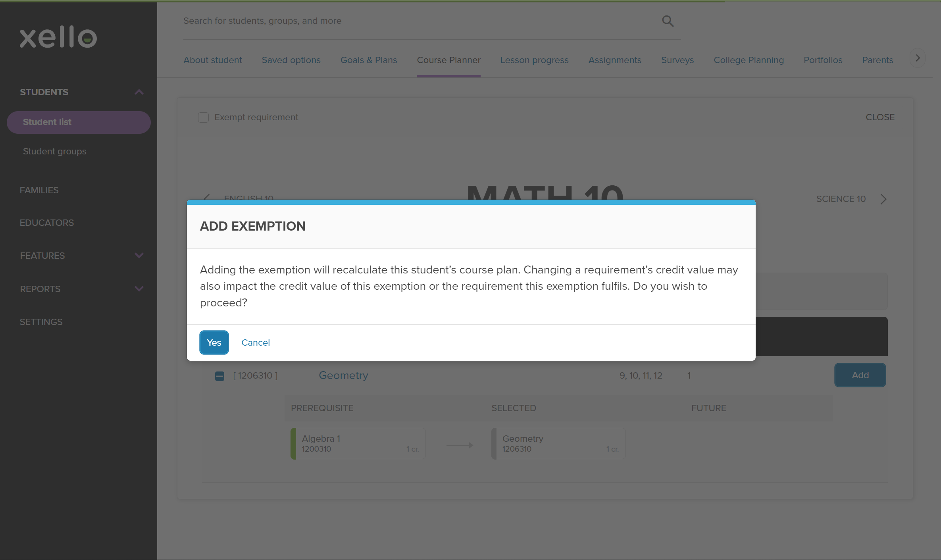941x560 pixels.
Task: Switch to the Lesson progress tab
Action: click(534, 60)
